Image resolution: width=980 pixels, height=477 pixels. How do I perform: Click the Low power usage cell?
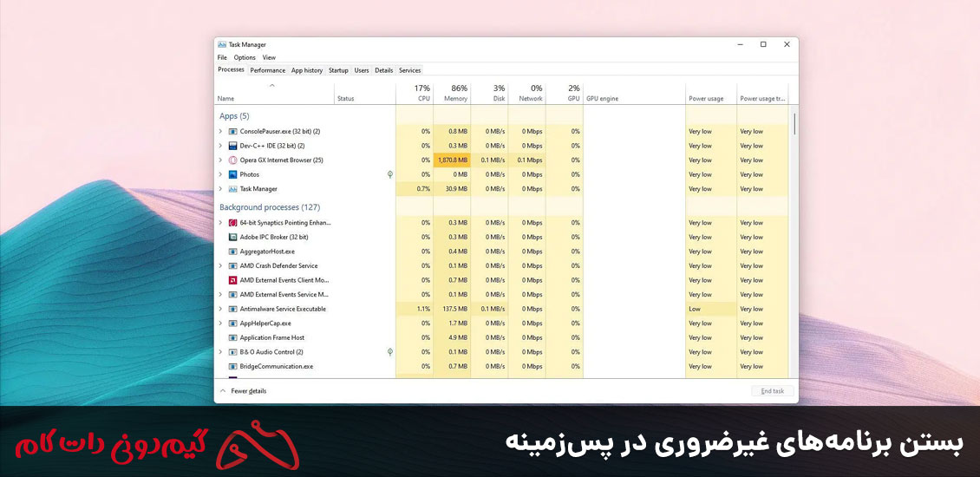pyautogui.click(x=711, y=309)
